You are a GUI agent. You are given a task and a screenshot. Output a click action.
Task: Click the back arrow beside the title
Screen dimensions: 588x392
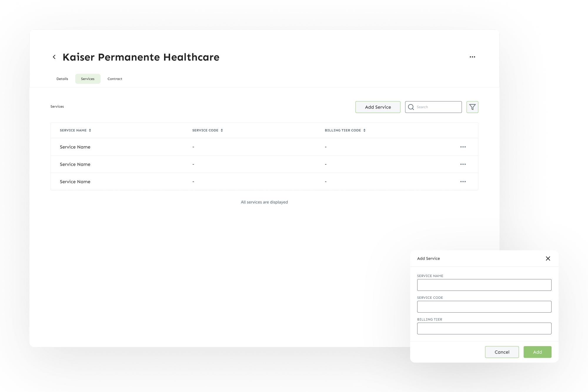click(x=54, y=57)
